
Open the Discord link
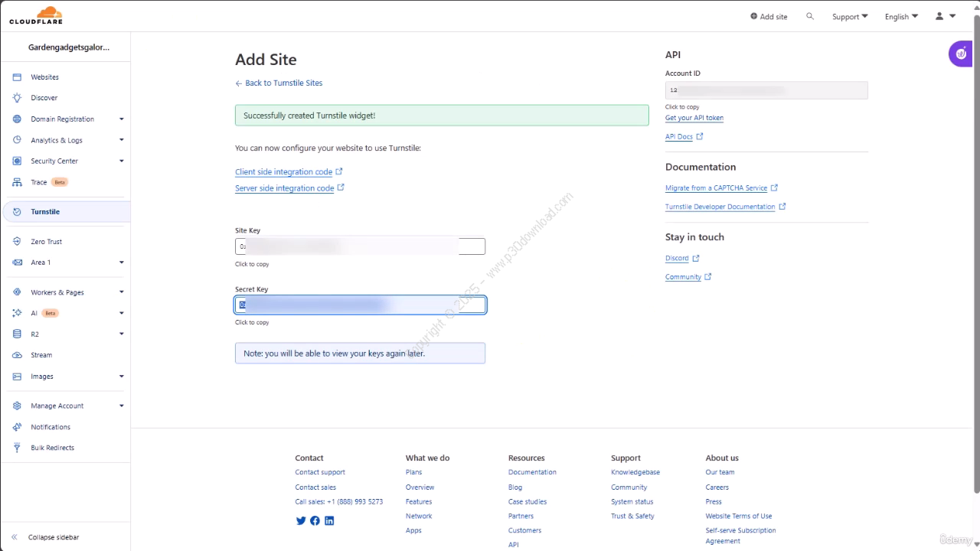point(681,259)
